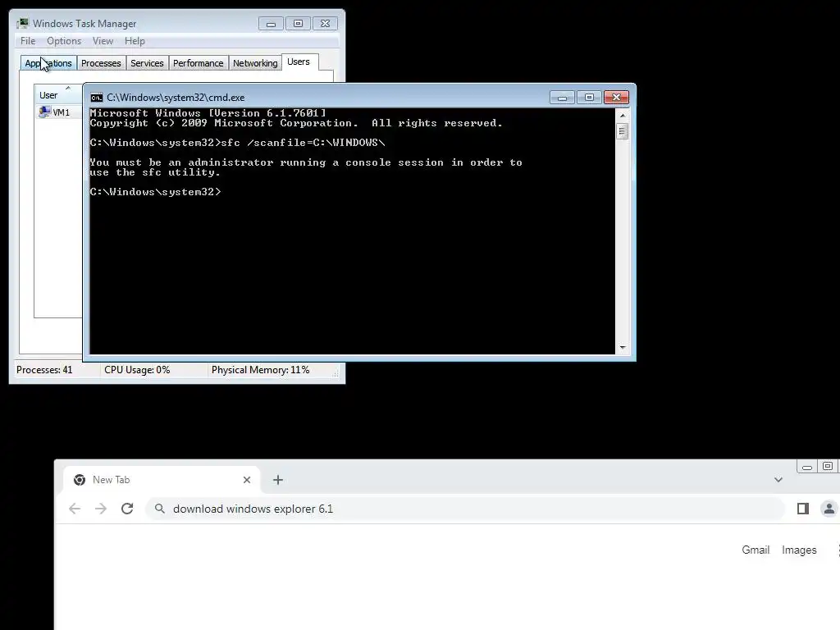This screenshot has height=630, width=840.
Task: Sort by the User column header
Action: point(58,95)
